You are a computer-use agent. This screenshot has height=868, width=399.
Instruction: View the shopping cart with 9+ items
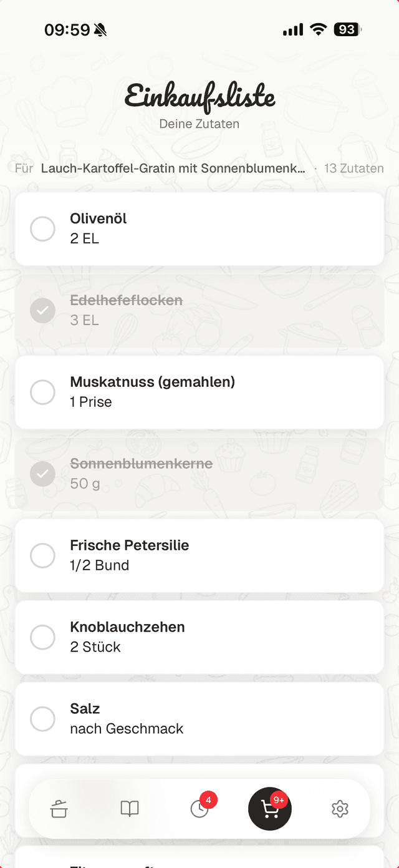pos(269,809)
